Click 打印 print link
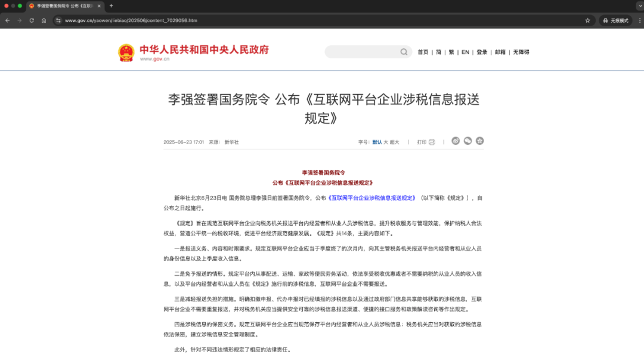 422,142
